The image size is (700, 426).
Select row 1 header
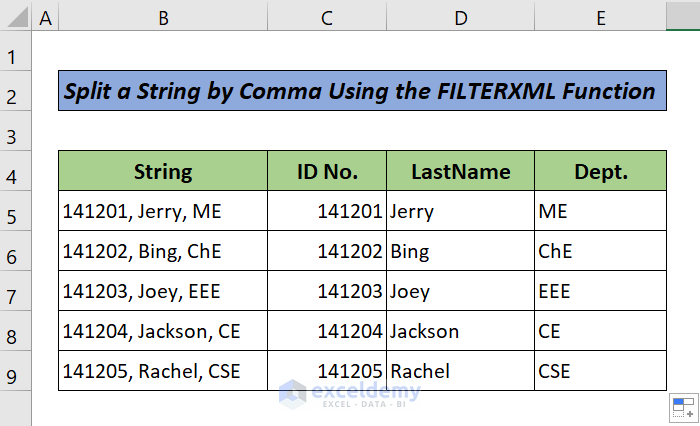tap(16, 56)
